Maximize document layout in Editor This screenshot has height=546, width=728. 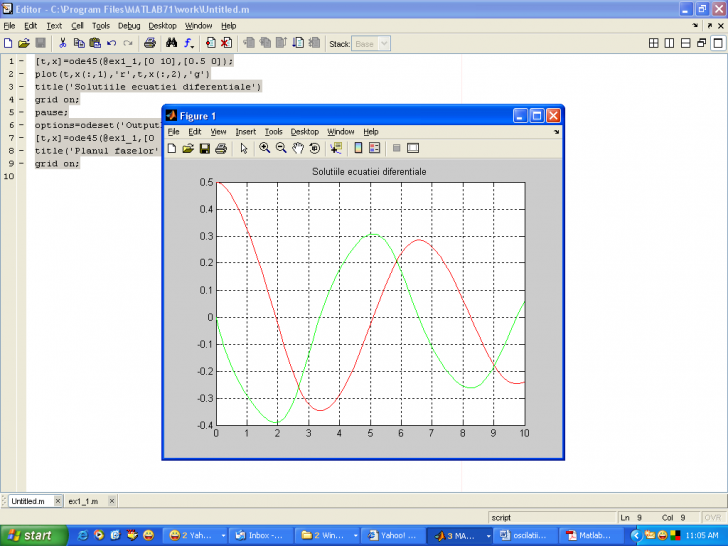point(718,44)
